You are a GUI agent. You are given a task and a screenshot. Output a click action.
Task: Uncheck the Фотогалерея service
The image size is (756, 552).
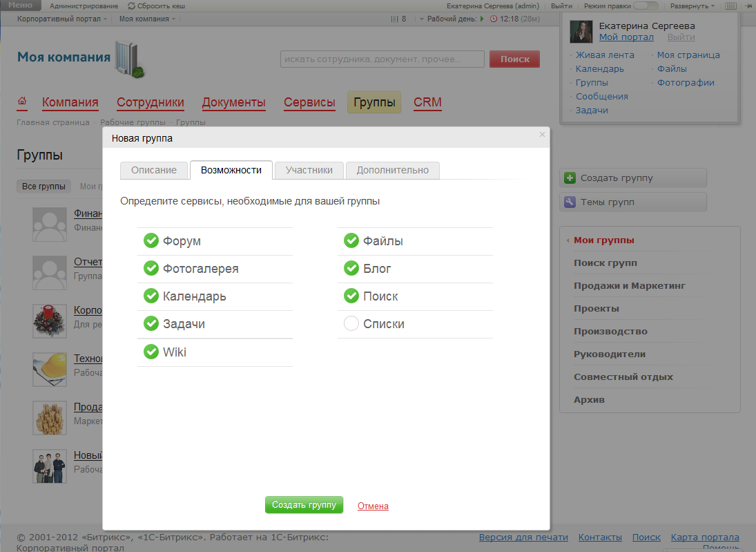click(x=151, y=268)
